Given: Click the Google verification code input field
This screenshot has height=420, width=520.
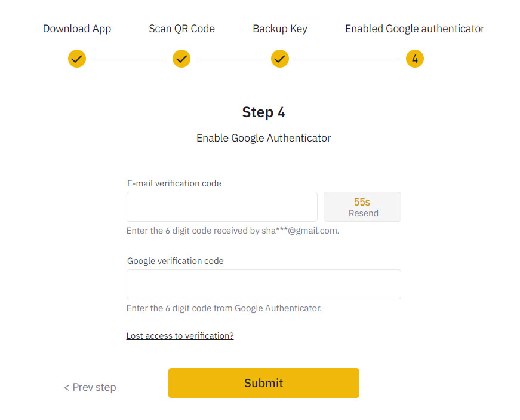Looking at the screenshot, I should (x=263, y=284).
